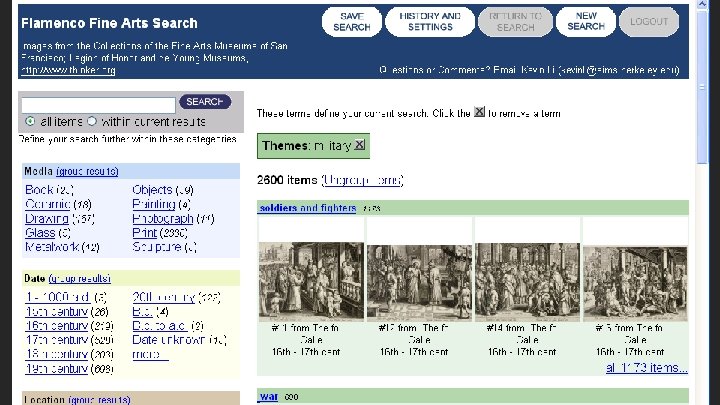Click the 'Flamenco Fine Arts Search' title
The width and height of the screenshot is (720, 405).
tap(109, 23)
